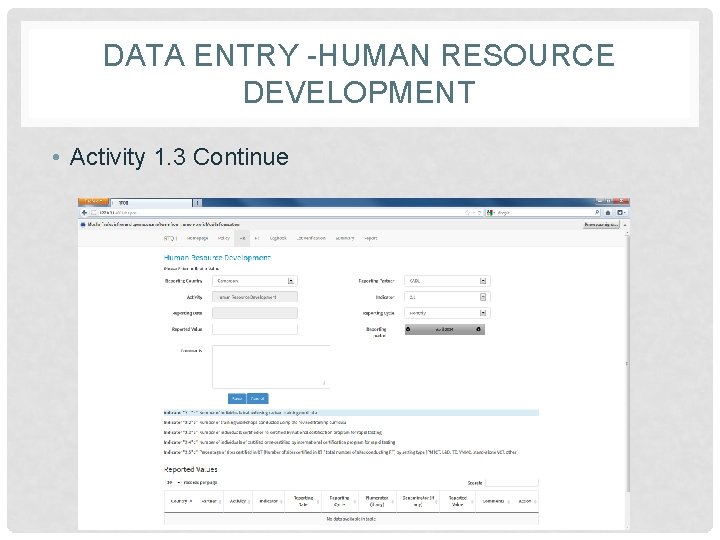Viewport: 720px width, 540px height.
Task: Open the Homepage nav menu item
Action: click(x=197, y=238)
